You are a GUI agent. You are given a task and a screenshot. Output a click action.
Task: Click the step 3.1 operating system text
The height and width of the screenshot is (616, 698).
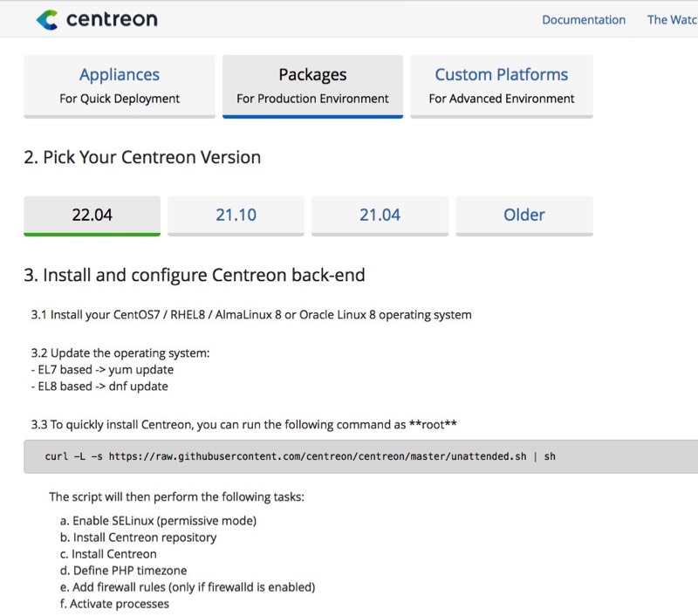(x=251, y=314)
